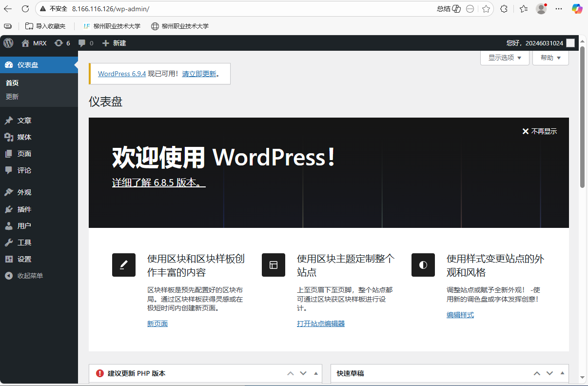Viewport: 588px width, 386px height.
Task: Open 插件 plugins plug icon
Action: pos(8,209)
